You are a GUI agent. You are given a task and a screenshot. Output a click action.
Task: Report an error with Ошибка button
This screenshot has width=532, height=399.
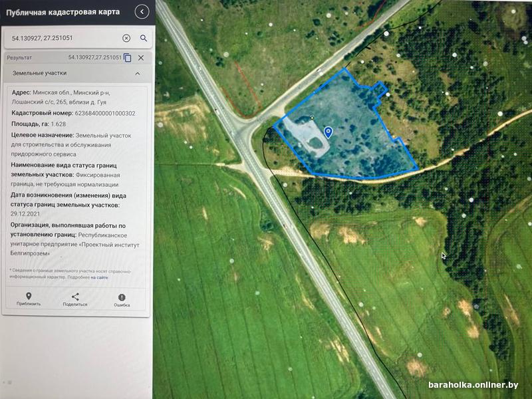pyautogui.click(x=122, y=301)
